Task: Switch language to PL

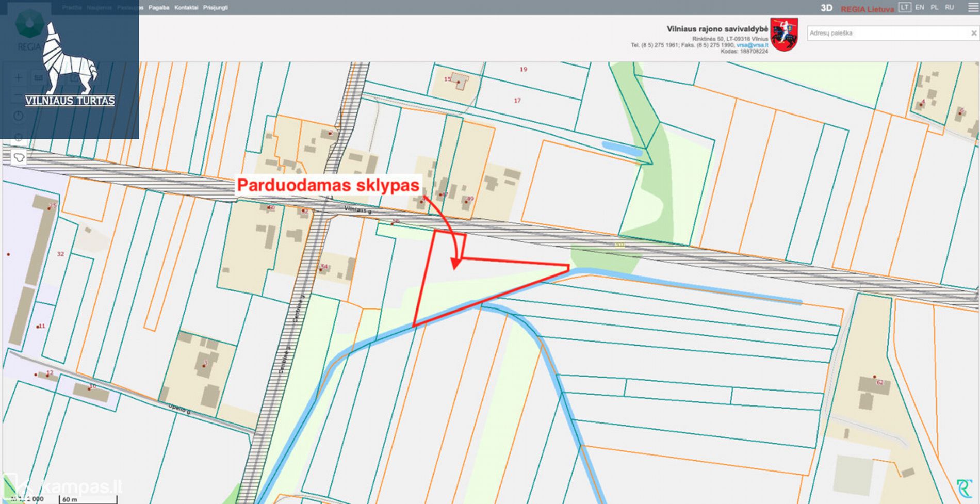Action: (x=935, y=7)
